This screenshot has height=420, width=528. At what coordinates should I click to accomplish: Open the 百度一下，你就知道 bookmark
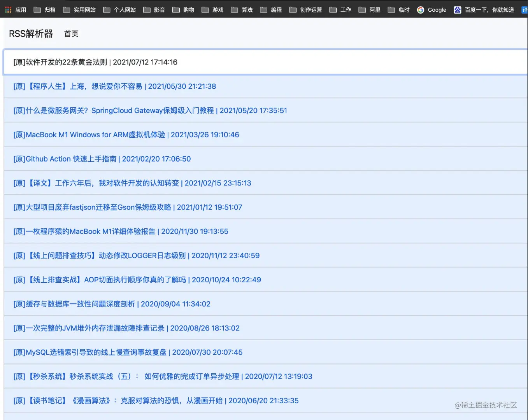pos(484,10)
